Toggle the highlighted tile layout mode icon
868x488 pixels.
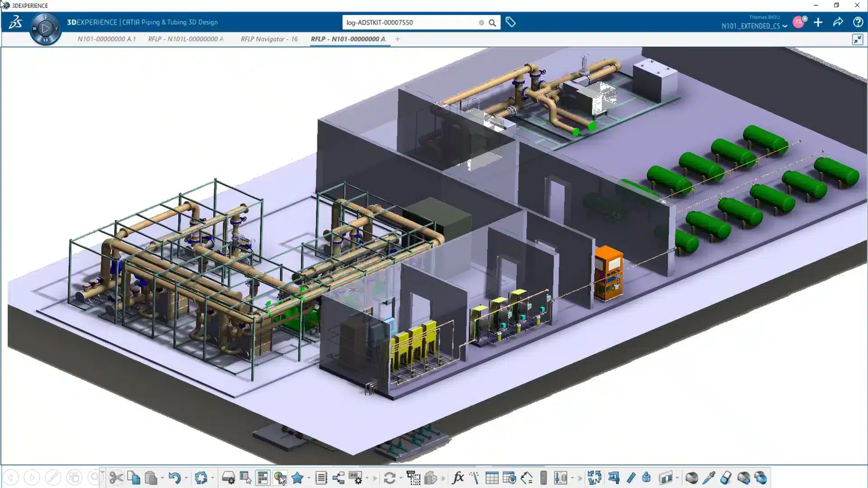[x=263, y=478]
